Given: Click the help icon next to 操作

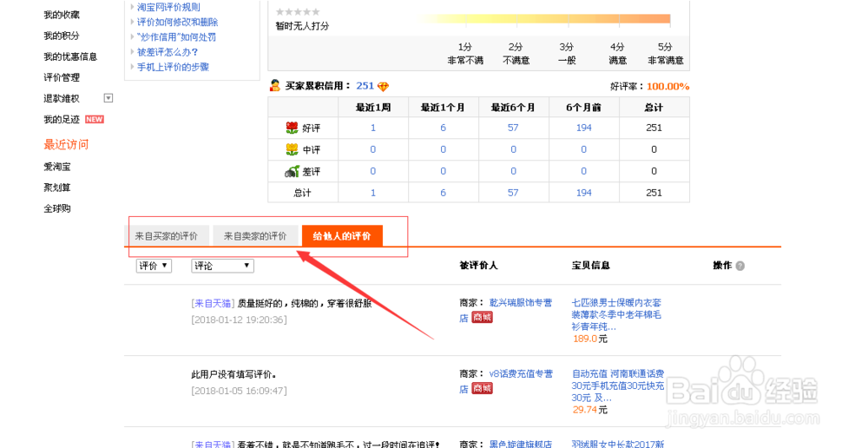Looking at the screenshot, I should 740,266.
